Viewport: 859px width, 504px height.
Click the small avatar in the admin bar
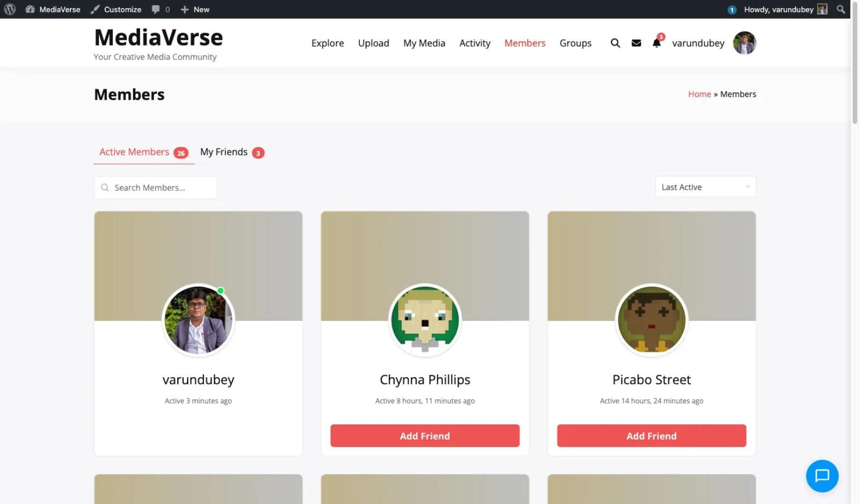click(x=822, y=9)
